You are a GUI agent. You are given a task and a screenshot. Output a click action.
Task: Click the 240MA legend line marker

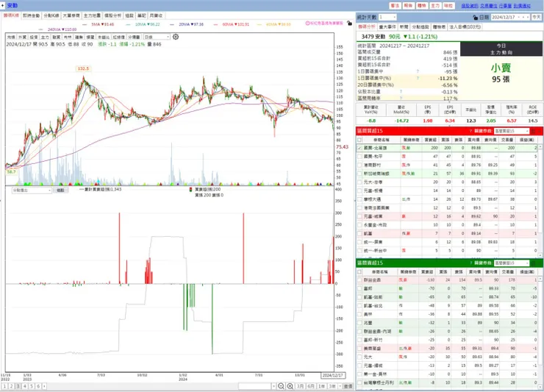pyautogui.click(x=41, y=29)
